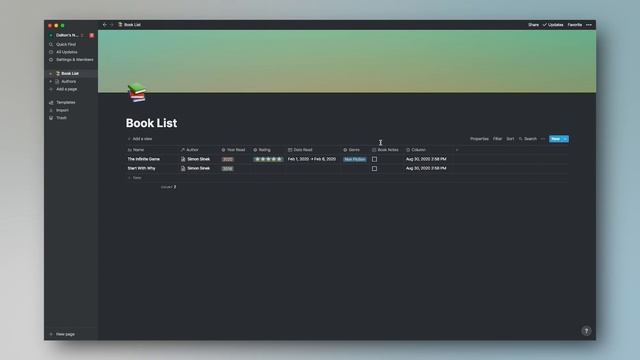Click the green gradient cover image
Screen dimensions: 640x360
click(347, 61)
